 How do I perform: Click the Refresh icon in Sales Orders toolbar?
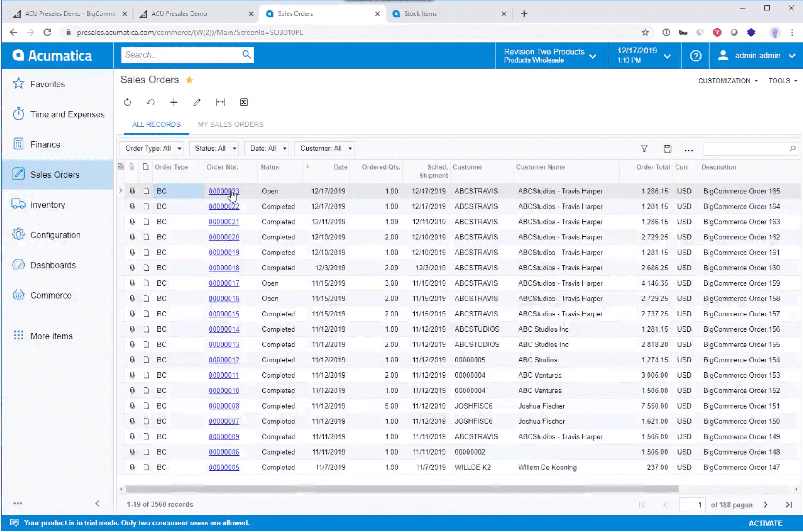point(127,102)
